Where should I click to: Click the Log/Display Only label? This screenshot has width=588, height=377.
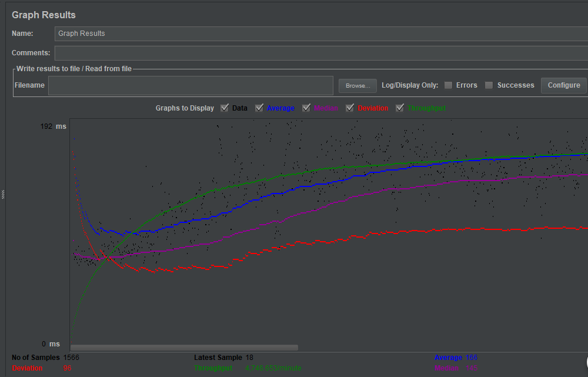tap(410, 85)
